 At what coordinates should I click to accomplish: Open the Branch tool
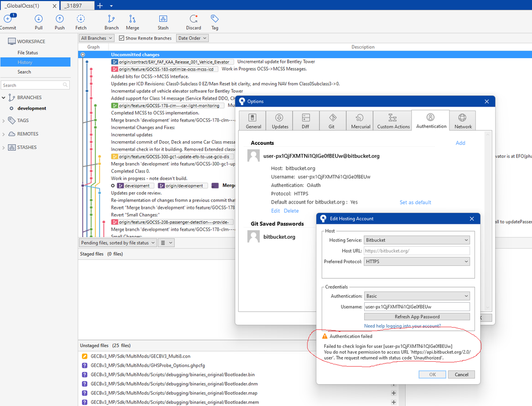point(111,22)
